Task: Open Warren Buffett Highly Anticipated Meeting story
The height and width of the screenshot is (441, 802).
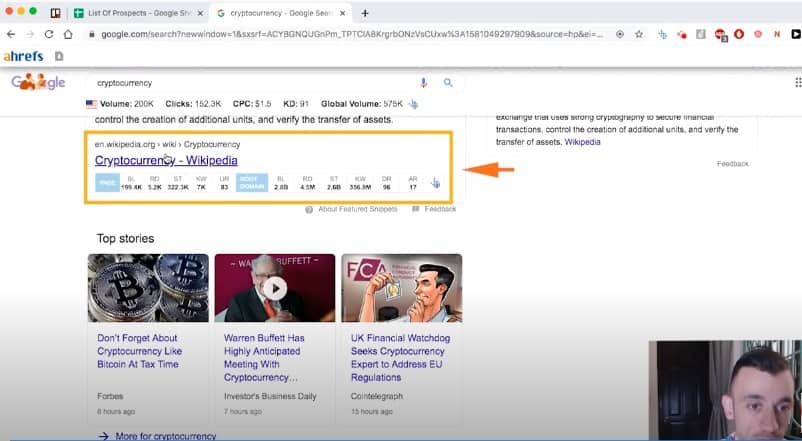Action: point(264,358)
